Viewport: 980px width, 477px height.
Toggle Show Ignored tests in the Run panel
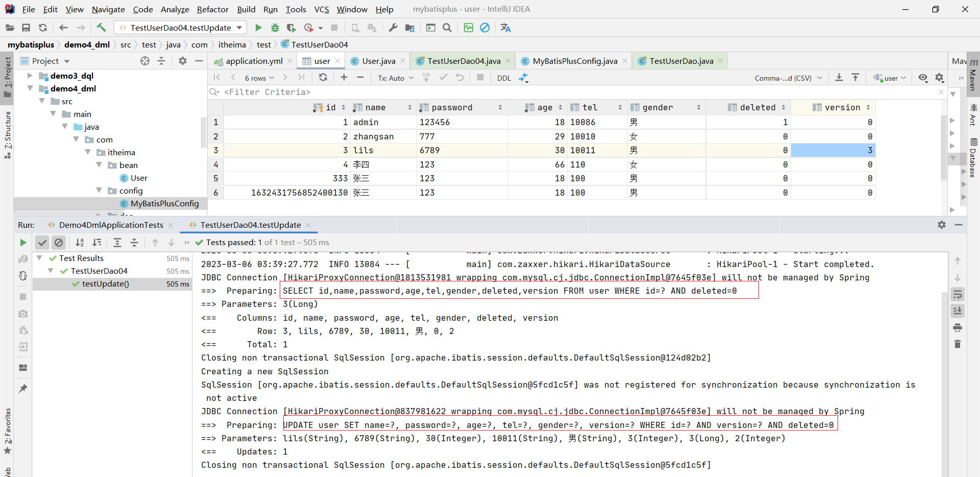(59, 243)
